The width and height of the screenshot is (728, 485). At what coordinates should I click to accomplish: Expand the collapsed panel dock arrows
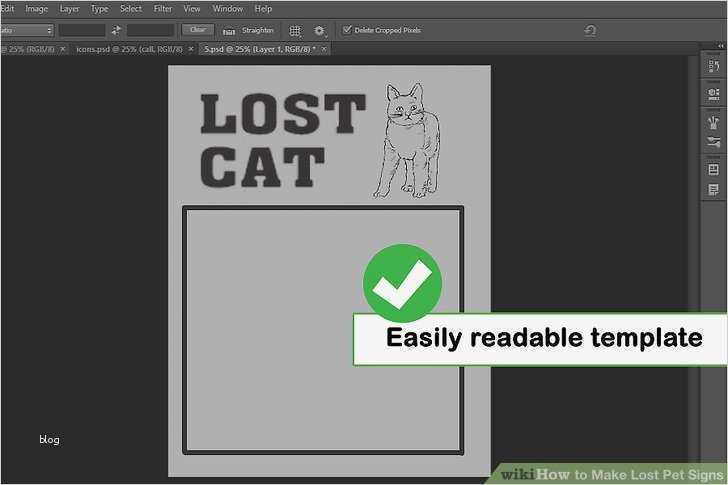[x=721, y=45]
